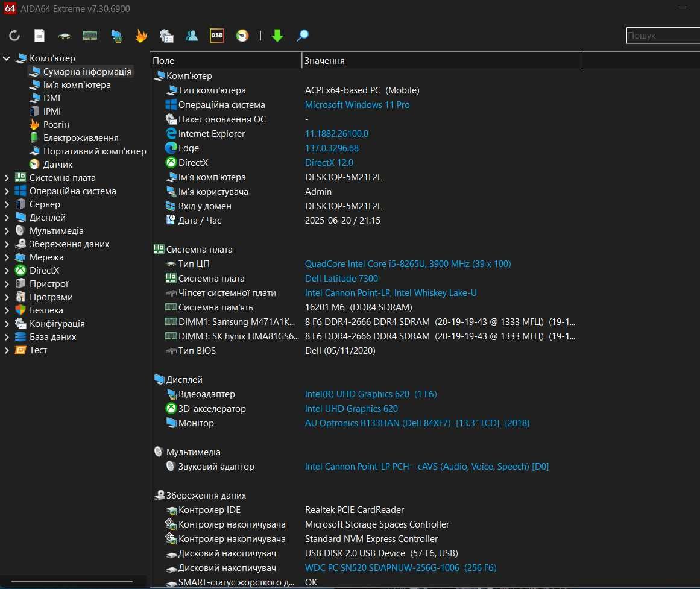
Task: Click the user/remote person icon
Action: click(x=192, y=36)
